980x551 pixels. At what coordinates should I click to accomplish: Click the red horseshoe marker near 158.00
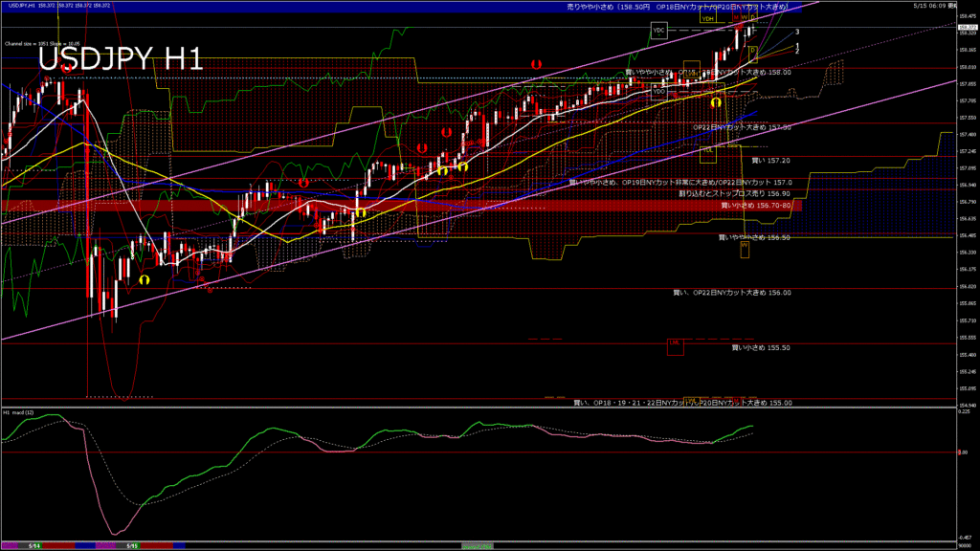click(x=536, y=64)
